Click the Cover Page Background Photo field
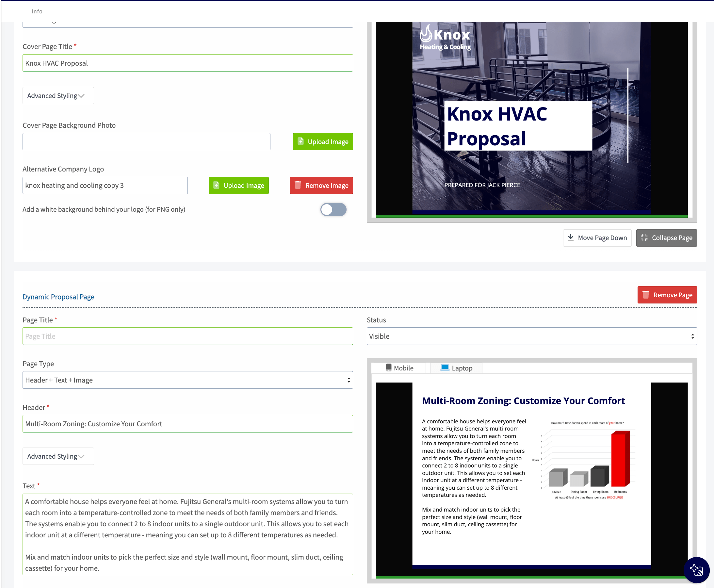 (146, 141)
